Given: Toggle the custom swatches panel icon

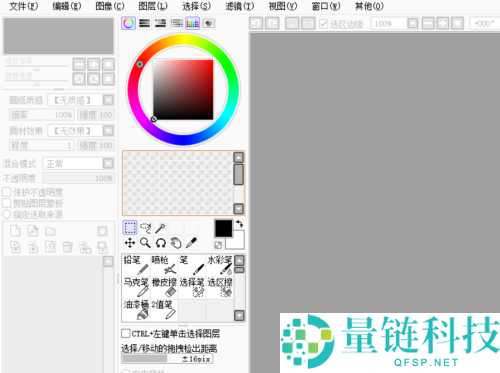Looking at the screenshot, I should pyautogui.click(x=193, y=23).
